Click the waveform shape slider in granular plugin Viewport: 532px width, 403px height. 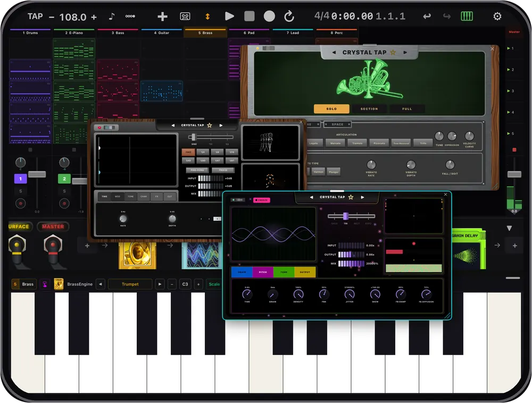(351, 216)
